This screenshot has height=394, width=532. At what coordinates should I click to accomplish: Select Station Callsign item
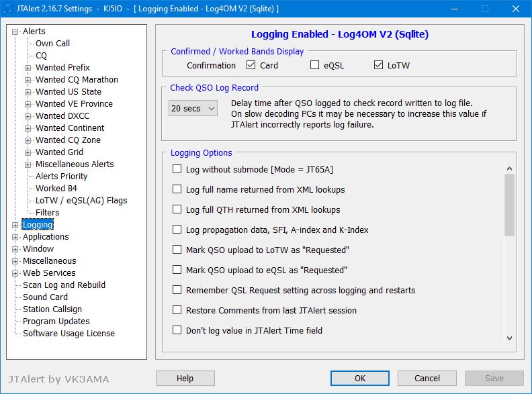coord(52,309)
